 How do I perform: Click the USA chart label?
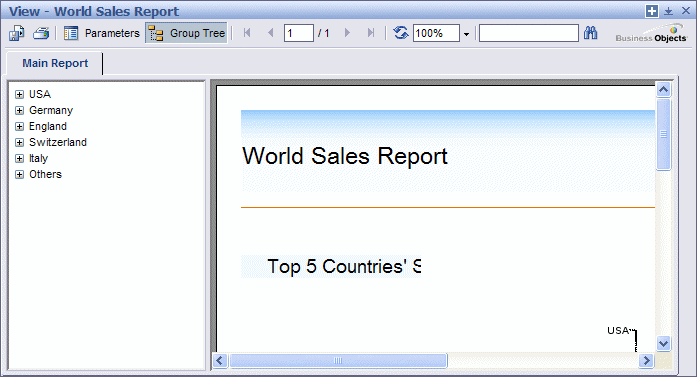point(618,331)
